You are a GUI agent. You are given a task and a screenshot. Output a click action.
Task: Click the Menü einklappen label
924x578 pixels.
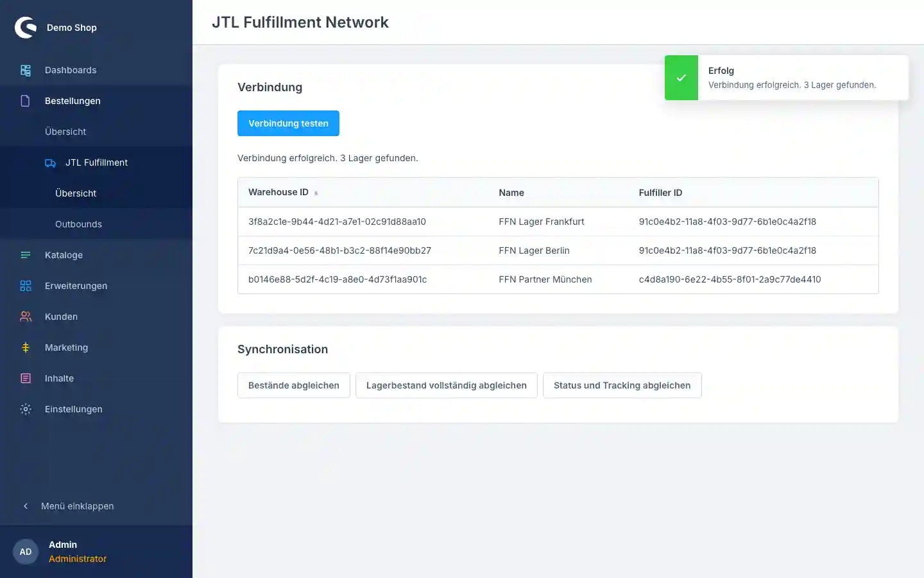click(77, 506)
